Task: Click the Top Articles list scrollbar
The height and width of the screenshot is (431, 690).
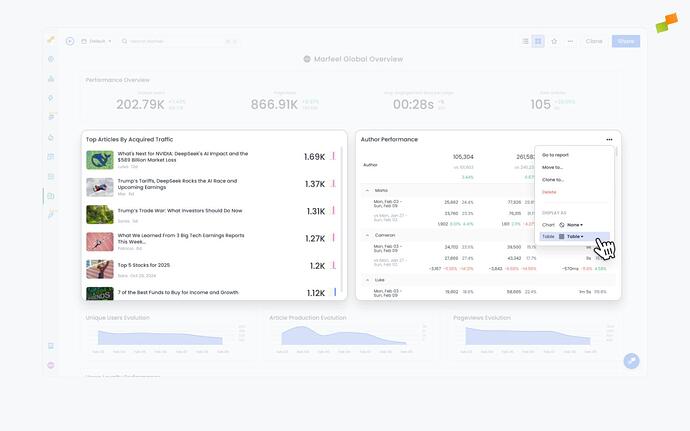Action: 342,220
